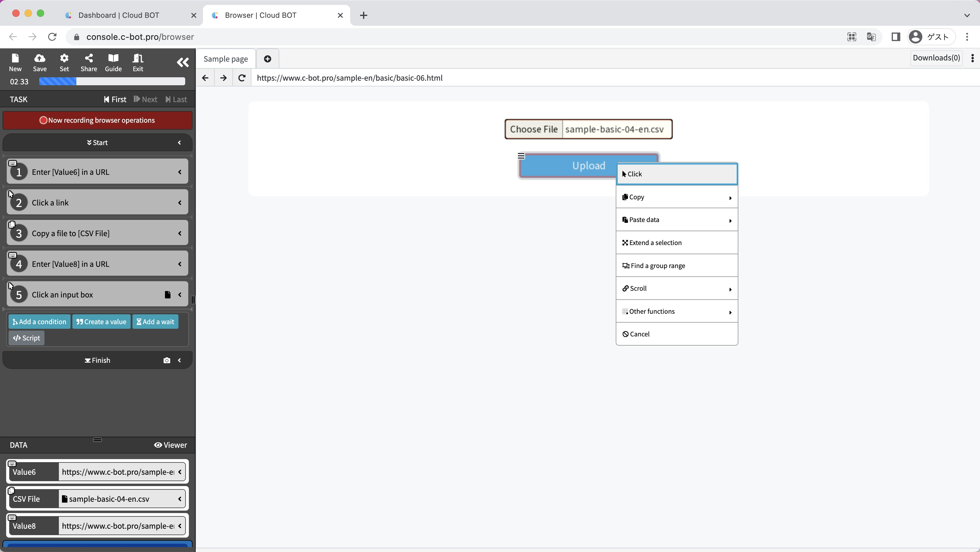The image size is (980, 552).
Task: Expand the Start block chevron
Action: (180, 143)
